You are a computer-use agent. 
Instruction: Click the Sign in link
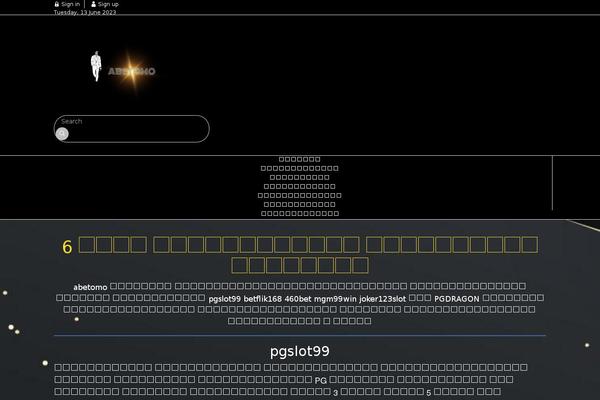67,4
